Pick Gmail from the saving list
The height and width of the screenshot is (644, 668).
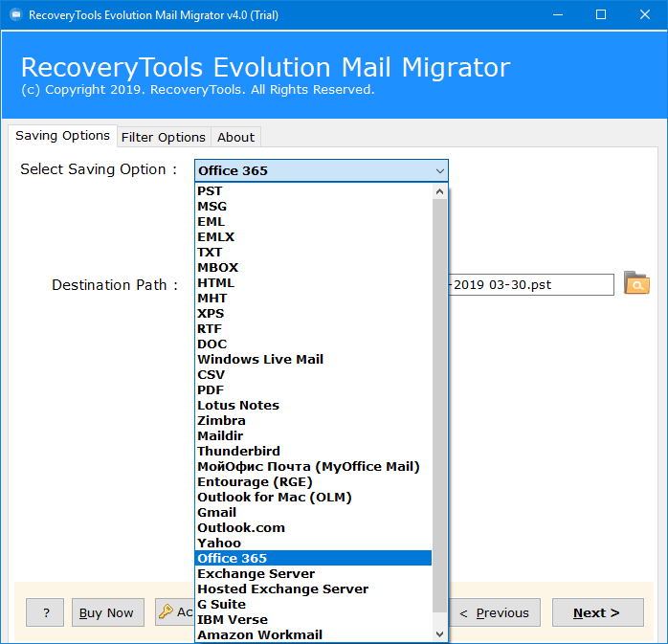coord(313,513)
